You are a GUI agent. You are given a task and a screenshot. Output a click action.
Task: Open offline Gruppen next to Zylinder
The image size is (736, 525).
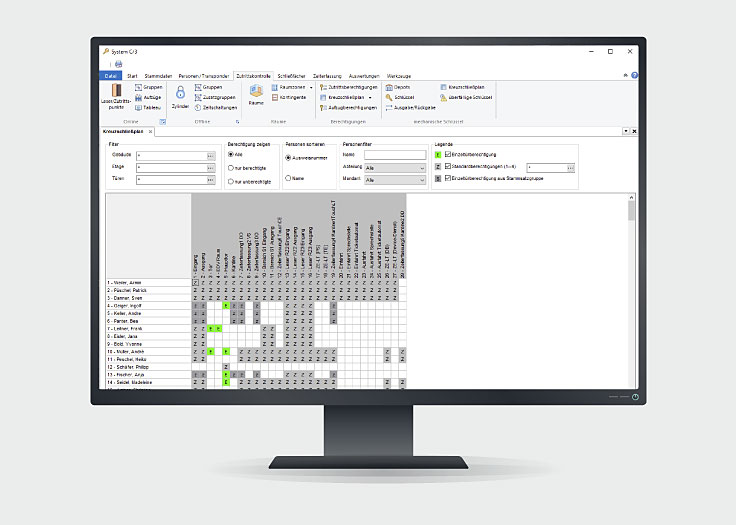(208, 87)
